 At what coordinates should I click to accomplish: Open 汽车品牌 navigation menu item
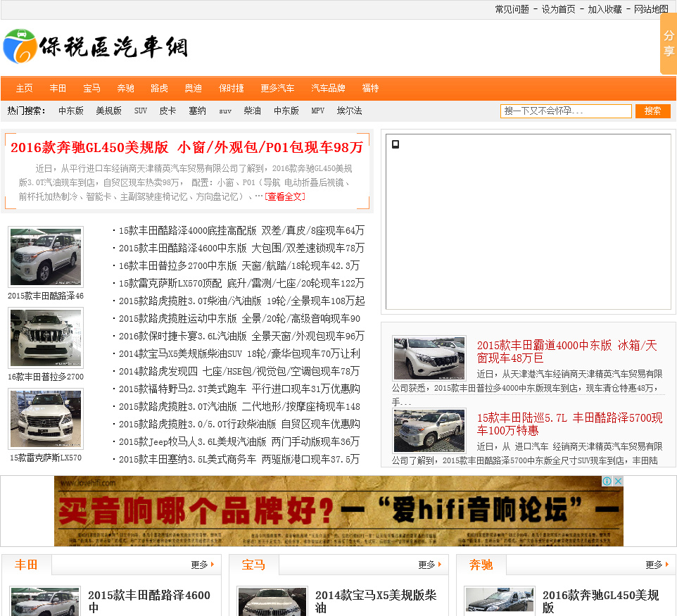coord(328,88)
